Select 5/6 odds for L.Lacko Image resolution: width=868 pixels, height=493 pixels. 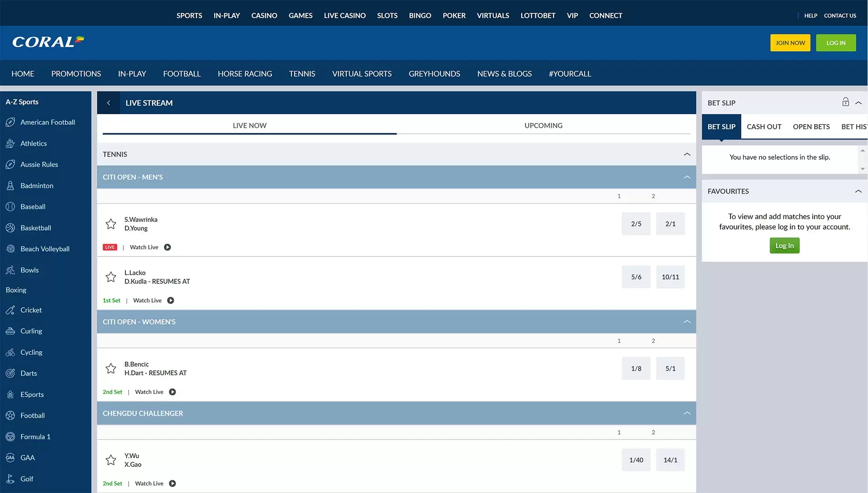636,277
